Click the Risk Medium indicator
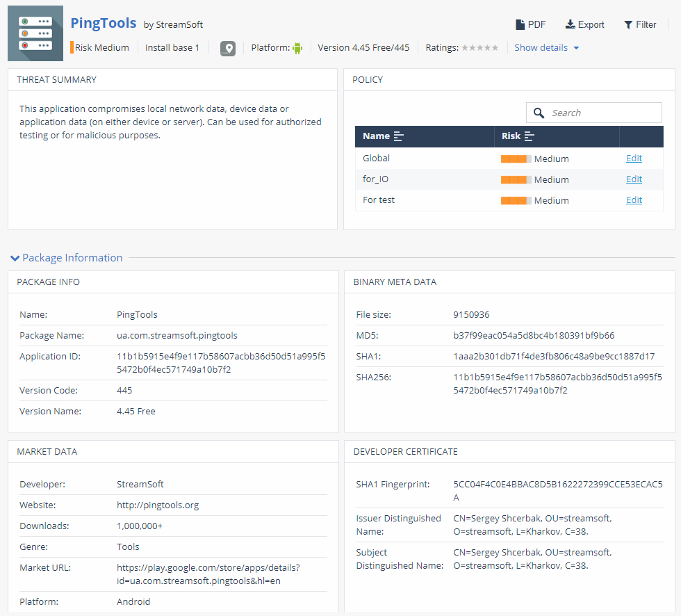Screen dimensions: 681x616 (99, 48)
